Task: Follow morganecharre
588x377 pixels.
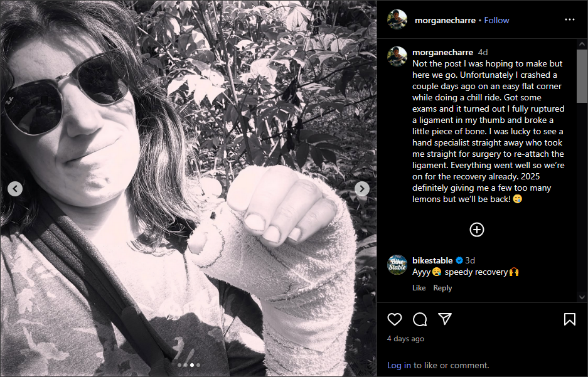Action: coord(496,20)
